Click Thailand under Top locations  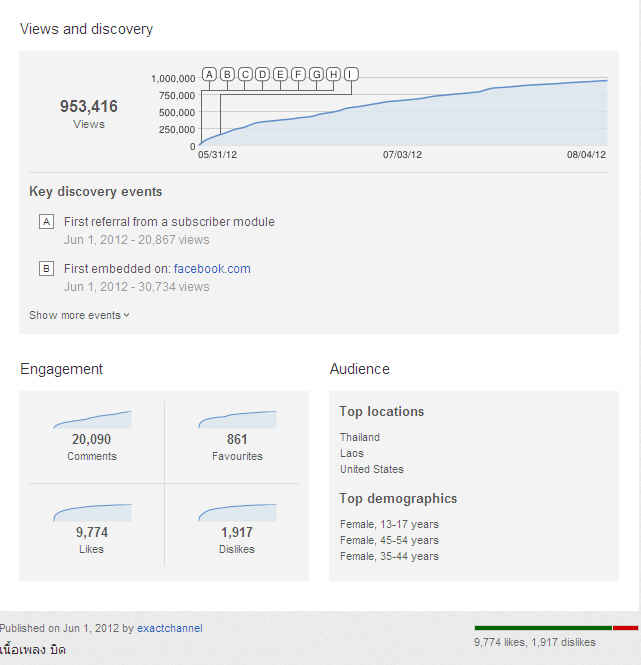click(x=360, y=437)
